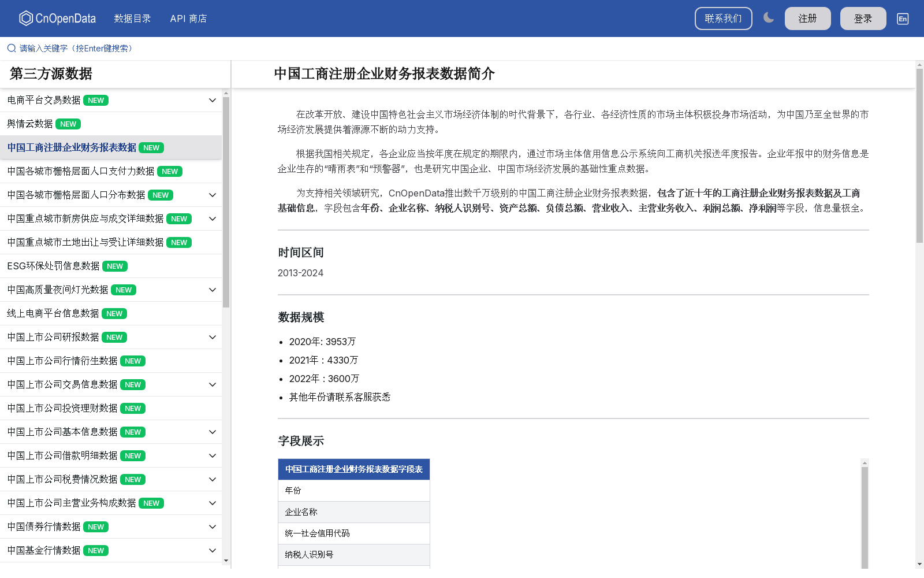Click the search magnifier icon
Viewport: 924px width, 578px height.
click(x=11, y=48)
